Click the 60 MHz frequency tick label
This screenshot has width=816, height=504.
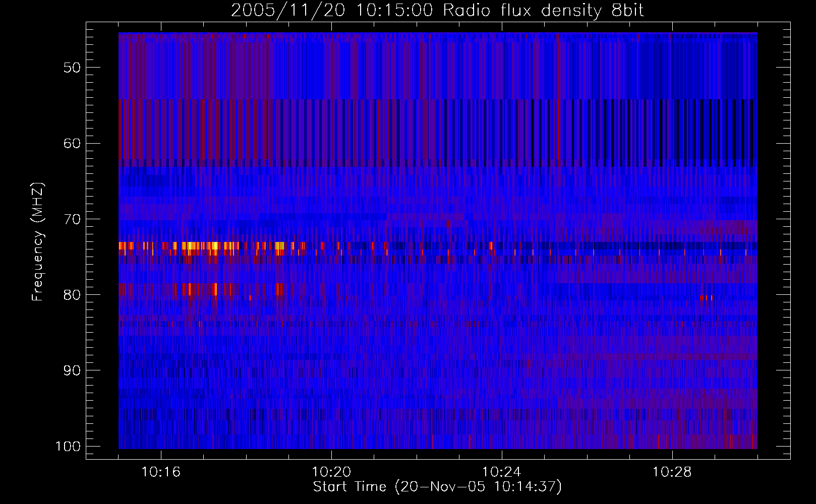pos(72,143)
